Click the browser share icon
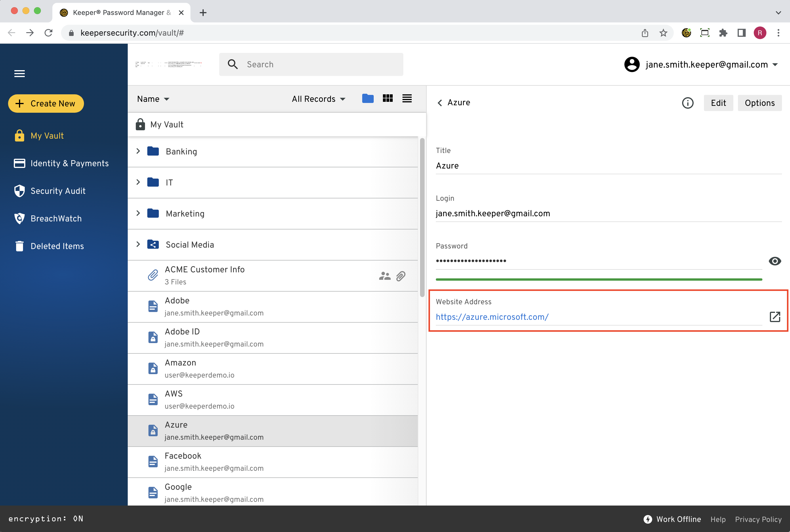Viewport: 790px width, 532px height. click(645, 33)
